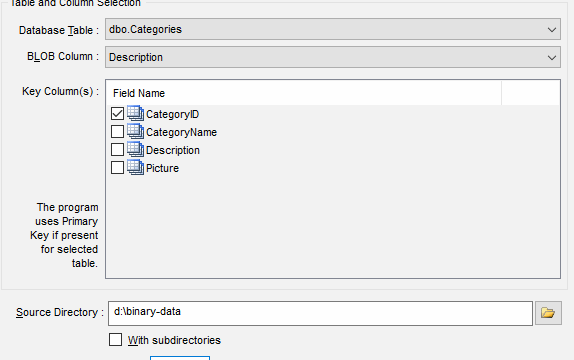Select the CategoryName field name text
Image resolution: width=574 pixels, height=360 pixels.
point(181,132)
